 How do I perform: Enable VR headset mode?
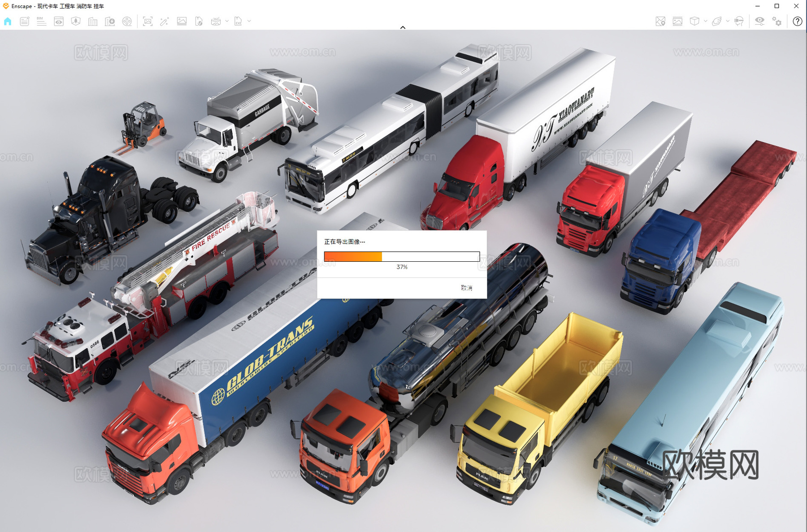tap(739, 21)
